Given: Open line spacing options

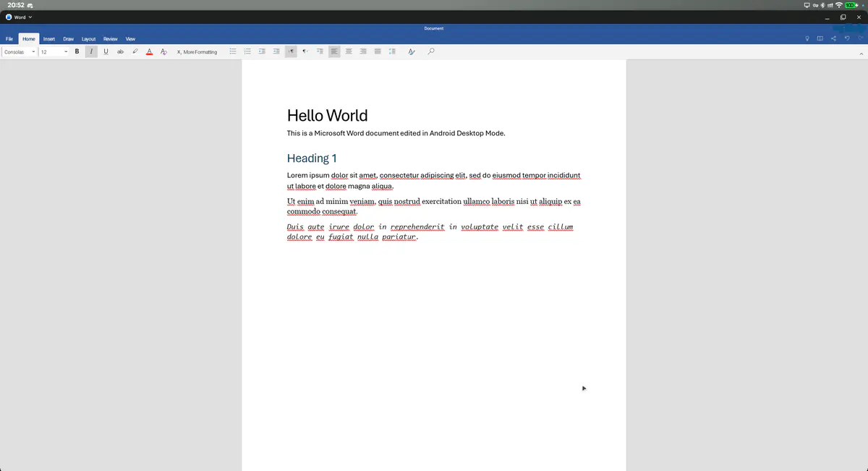Looking at the screenshot, I should click(392, 52).
